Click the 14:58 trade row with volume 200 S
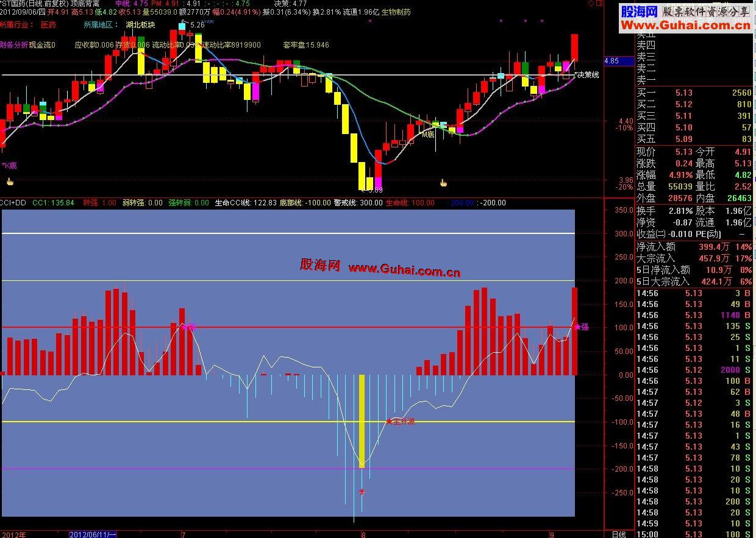Image resolution: width=756 pixels, height=538 pixels. click(x=694, y=501)
